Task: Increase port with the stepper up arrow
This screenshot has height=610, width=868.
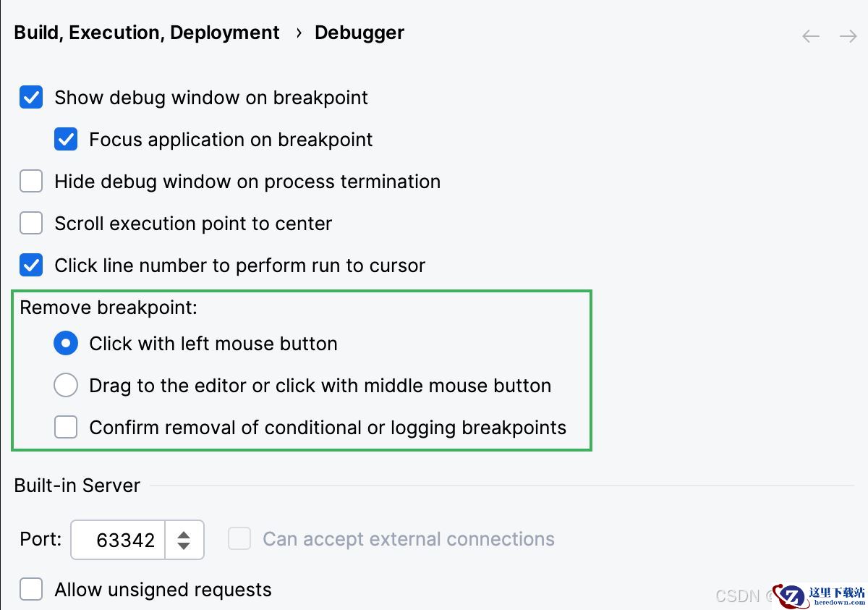Action: (x=184, y=535)
